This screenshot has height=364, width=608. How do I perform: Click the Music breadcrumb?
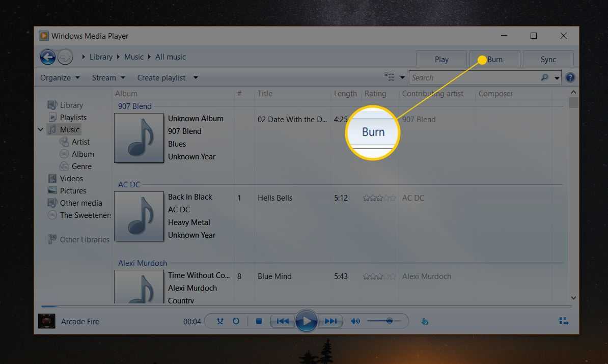click(134, 57)
